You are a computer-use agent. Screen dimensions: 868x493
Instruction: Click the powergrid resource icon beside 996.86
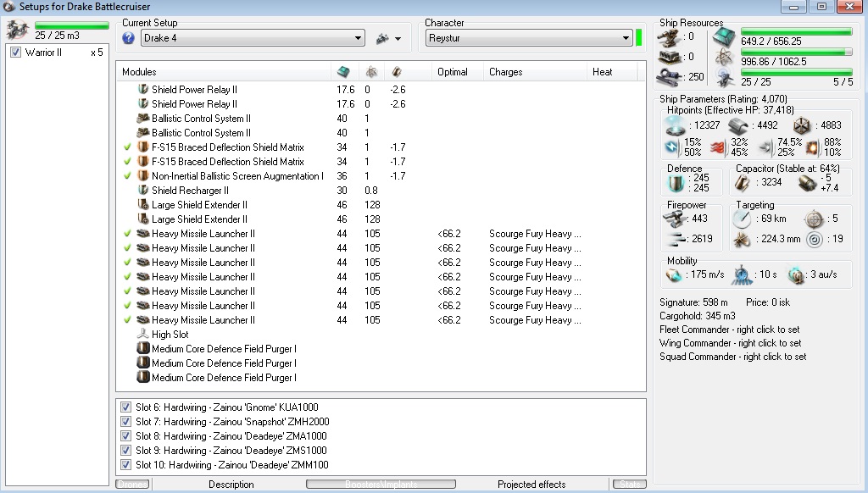pyautogui.click(x=724, y=57)
